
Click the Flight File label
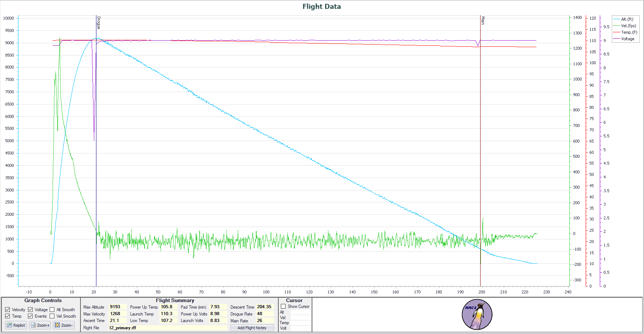[x=91, y=328]
